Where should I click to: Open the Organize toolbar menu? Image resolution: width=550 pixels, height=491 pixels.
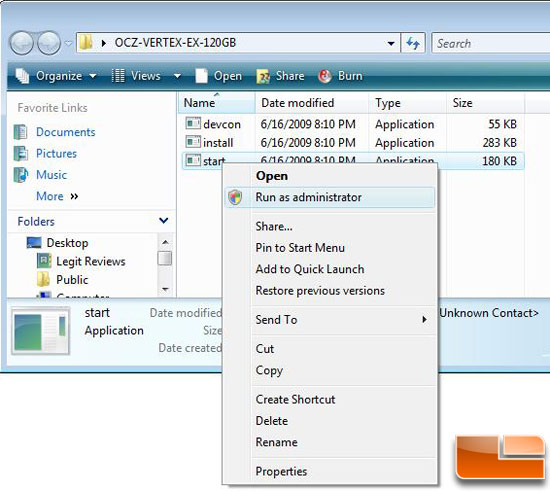tap(56, 76)
